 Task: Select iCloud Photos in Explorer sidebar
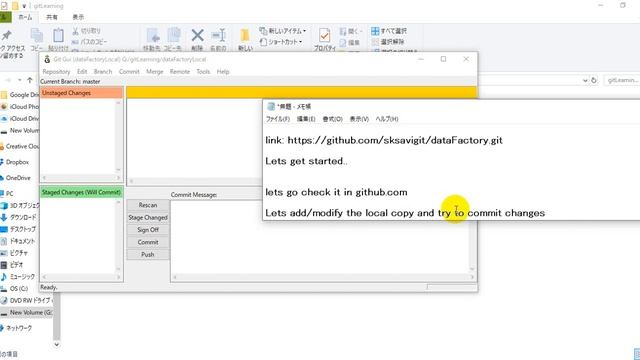[x=20, y=107]
